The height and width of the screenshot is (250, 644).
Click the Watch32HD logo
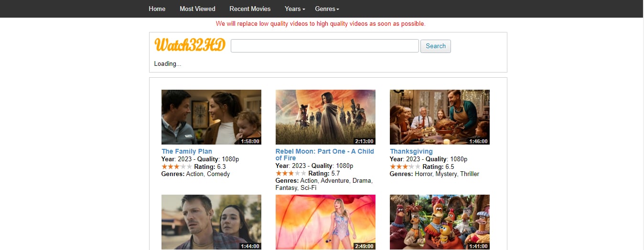click(x=190, y=45)
